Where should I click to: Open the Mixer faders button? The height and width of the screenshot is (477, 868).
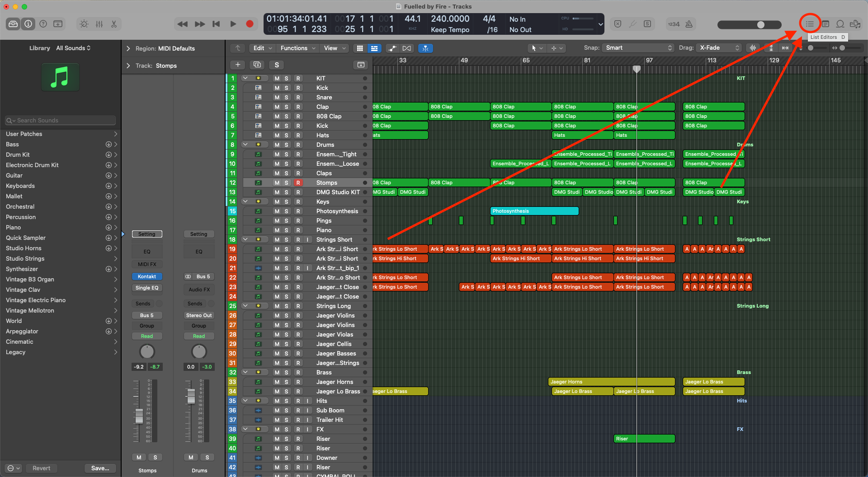(x=99, y=24)
